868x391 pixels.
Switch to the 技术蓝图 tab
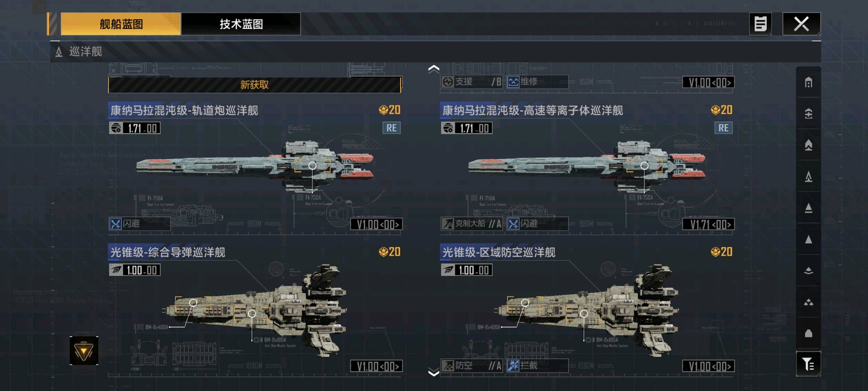pyautogui.click(x=241, y=24)
